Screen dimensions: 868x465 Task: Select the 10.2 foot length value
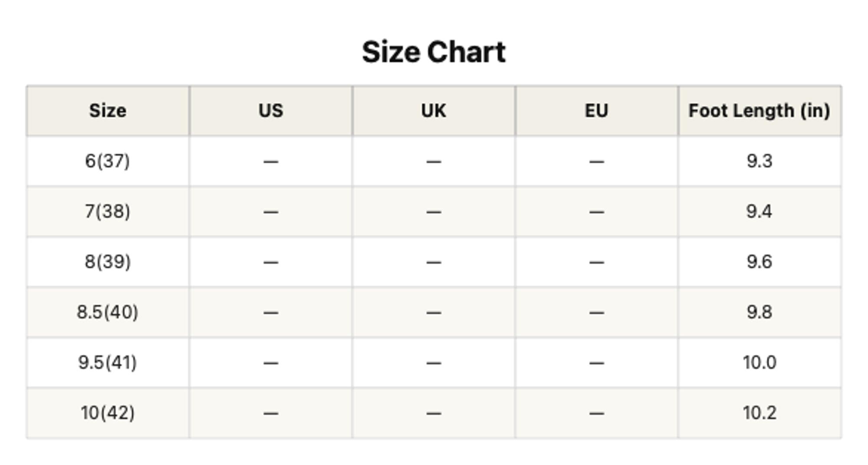759,413
